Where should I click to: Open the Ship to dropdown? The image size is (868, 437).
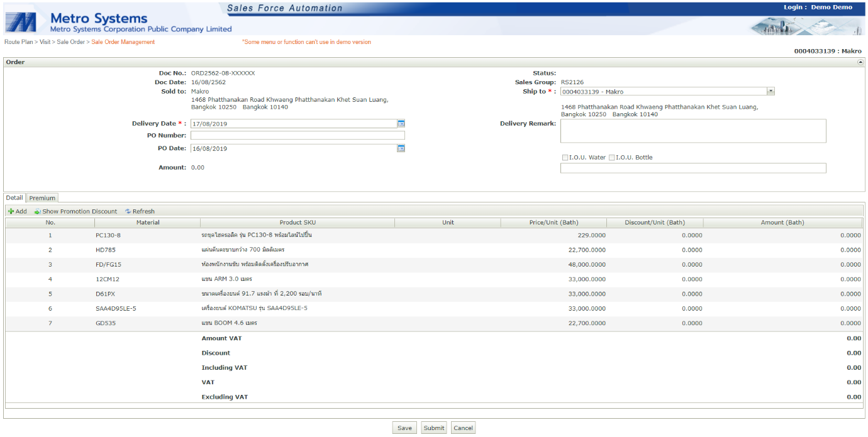pyautogui.click(x=771, y=91)
